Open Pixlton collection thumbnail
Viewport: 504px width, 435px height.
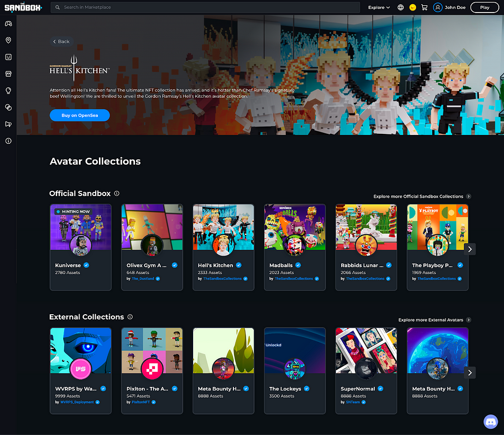(152, 351)
